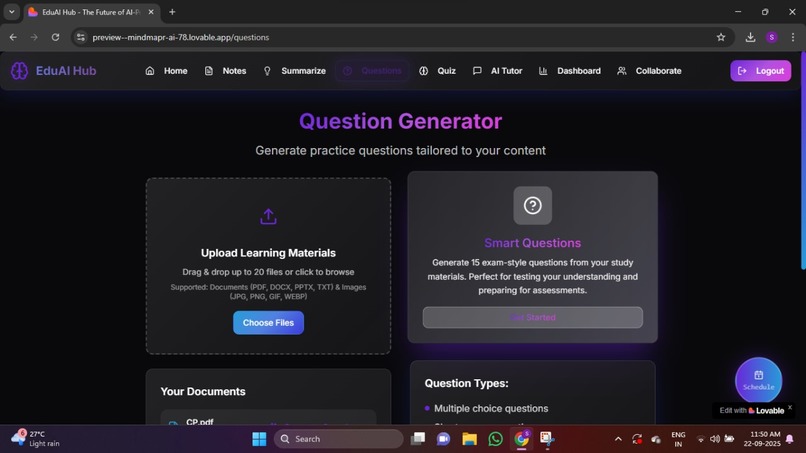
Task: Open the Home nav item
Action: (x=167, y=71)
